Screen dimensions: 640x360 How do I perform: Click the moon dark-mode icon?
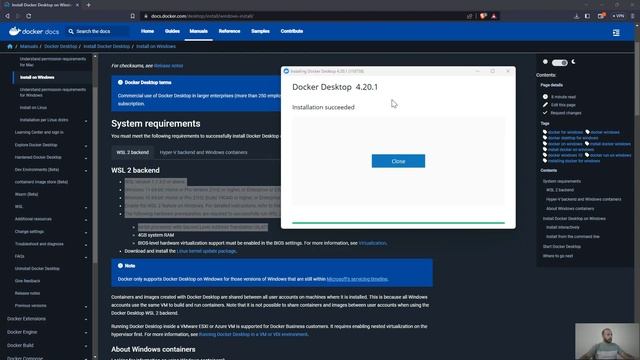click(x=573, y=62)
